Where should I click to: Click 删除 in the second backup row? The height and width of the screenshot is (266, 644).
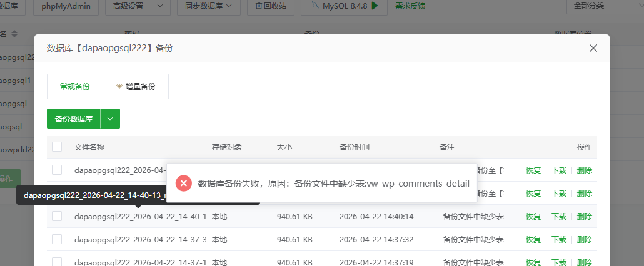pyautogui.click(x=585, y=193)
